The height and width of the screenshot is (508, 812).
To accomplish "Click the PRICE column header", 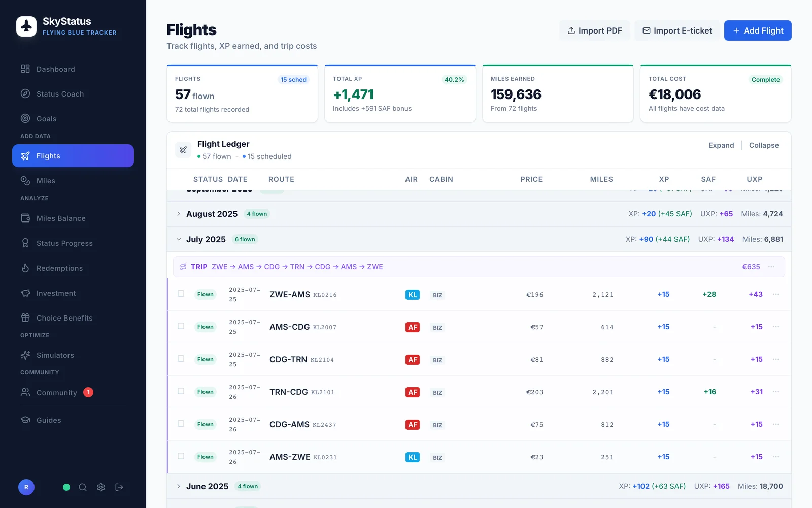I will click(531, 179).
